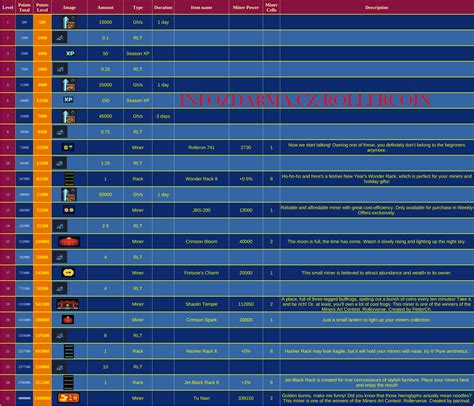474x406 pixels.
Task: Click the "Miner Cells" column header
Action: pyautogui.click(x=271, y=7)
